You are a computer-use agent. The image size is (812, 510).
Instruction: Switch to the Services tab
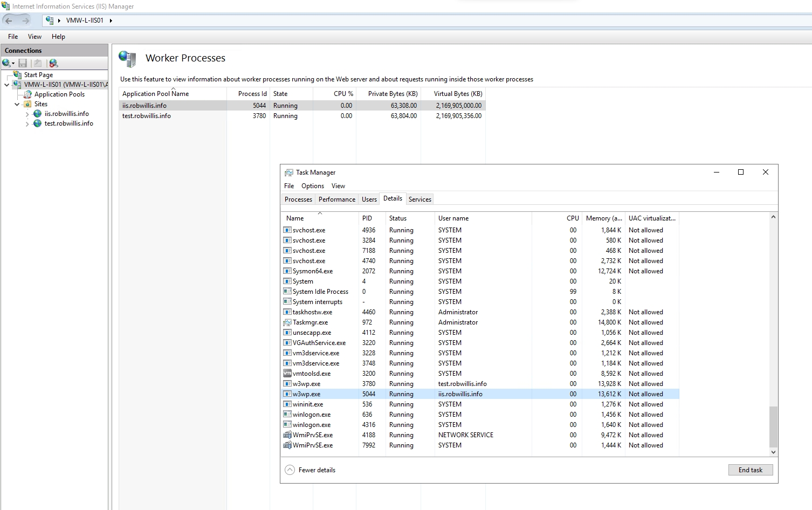[x=420, y=199]
